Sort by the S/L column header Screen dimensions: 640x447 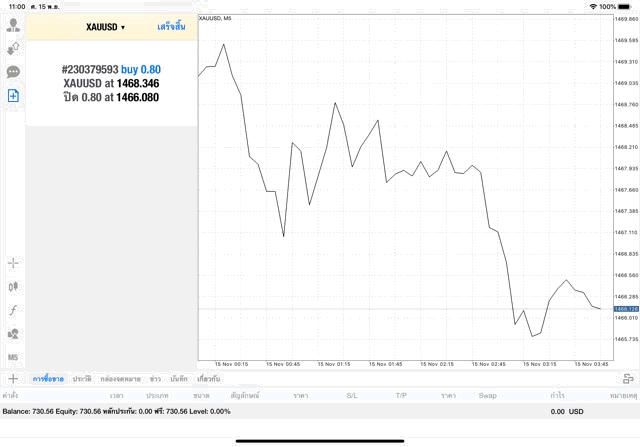pyautogui.click(x=352, y=396)
